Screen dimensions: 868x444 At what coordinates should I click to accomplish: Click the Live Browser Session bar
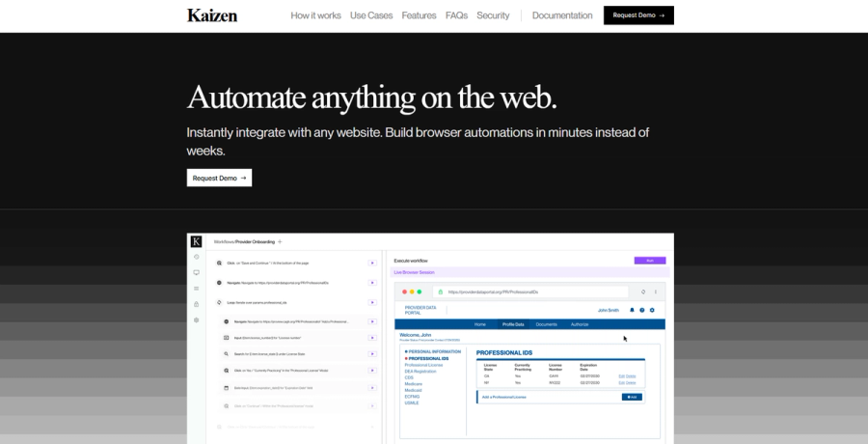(529, 272)
